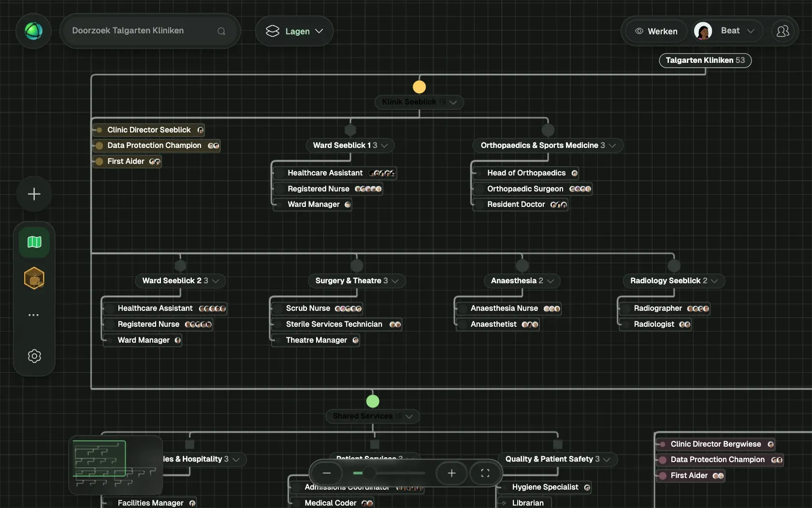Select the map view icon
This screenshot has height=508, width=812.
click(34, 242)
